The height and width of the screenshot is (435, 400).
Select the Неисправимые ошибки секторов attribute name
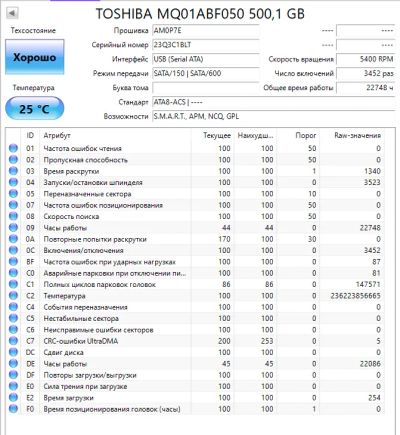tap(98, 330)
